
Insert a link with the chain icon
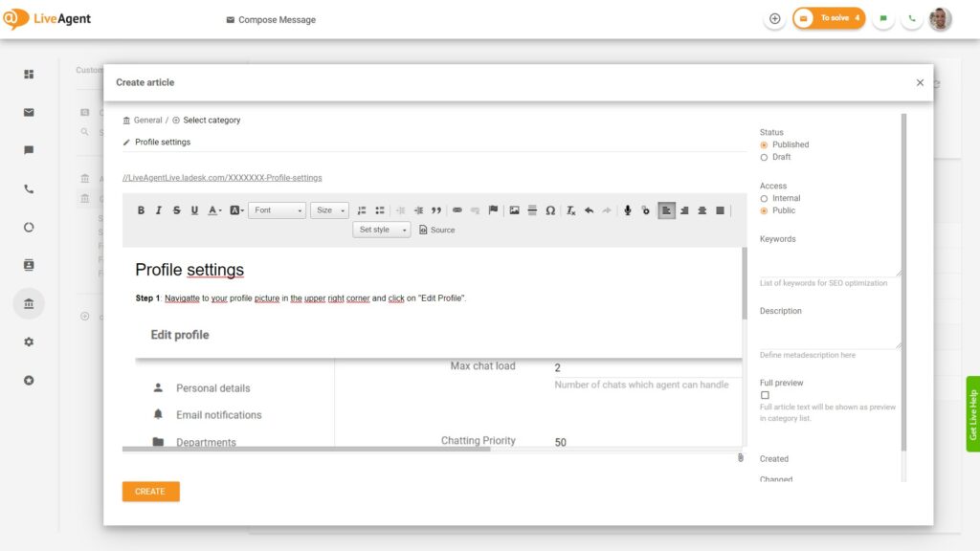[457, 210]
